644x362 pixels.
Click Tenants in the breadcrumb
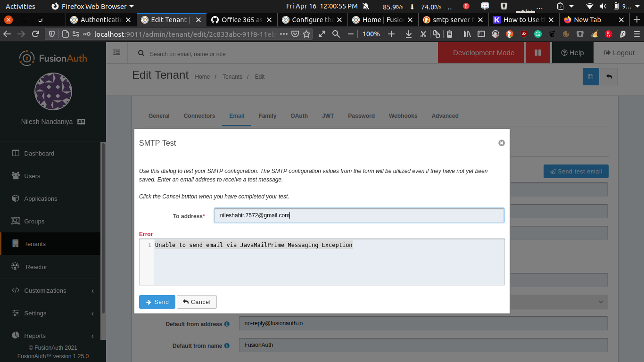tap(232, 77)
